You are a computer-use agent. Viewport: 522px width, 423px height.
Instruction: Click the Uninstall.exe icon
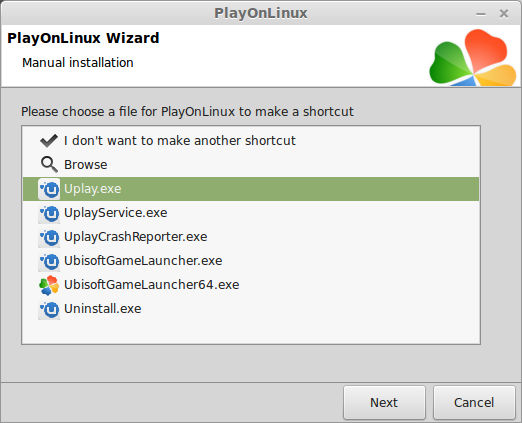pyautogui.click(x=49, y=309)
